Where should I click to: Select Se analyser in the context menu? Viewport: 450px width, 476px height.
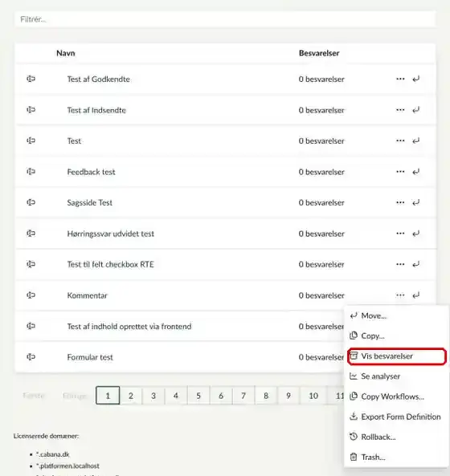coord(396,376)
